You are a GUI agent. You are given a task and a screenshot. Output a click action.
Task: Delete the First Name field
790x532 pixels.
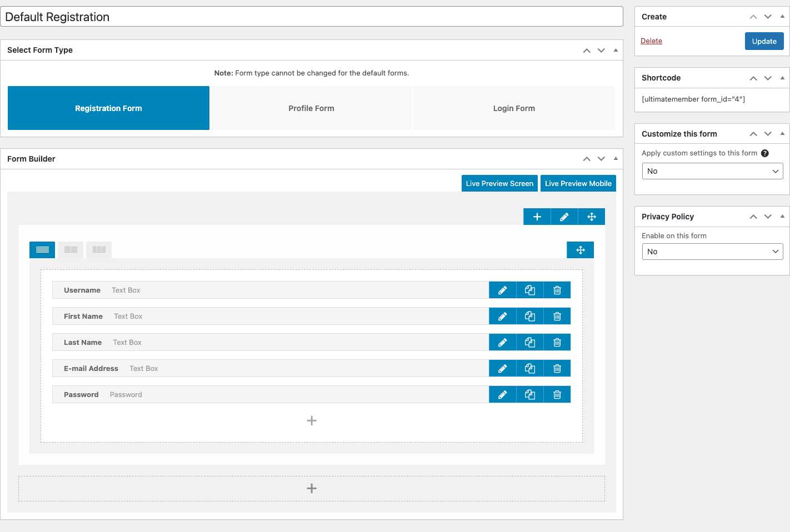(557, 316)
